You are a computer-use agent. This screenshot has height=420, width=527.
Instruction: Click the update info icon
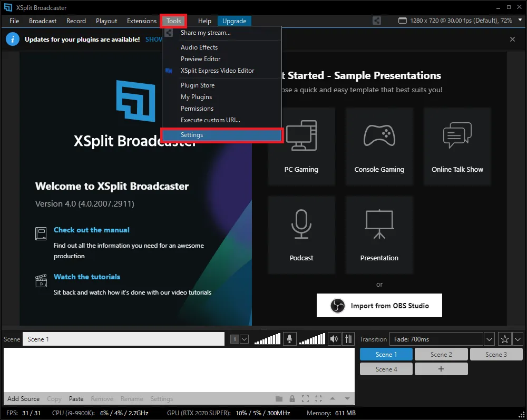click(13, 40)
